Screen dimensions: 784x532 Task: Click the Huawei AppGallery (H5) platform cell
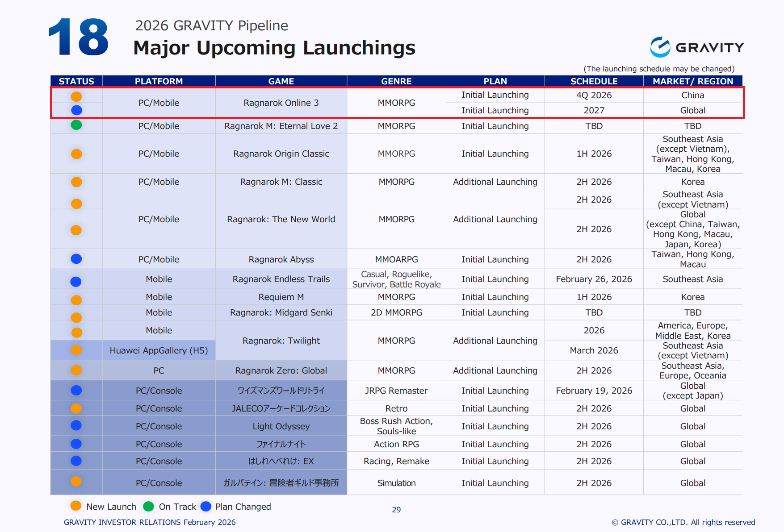[x=159, y=350]
